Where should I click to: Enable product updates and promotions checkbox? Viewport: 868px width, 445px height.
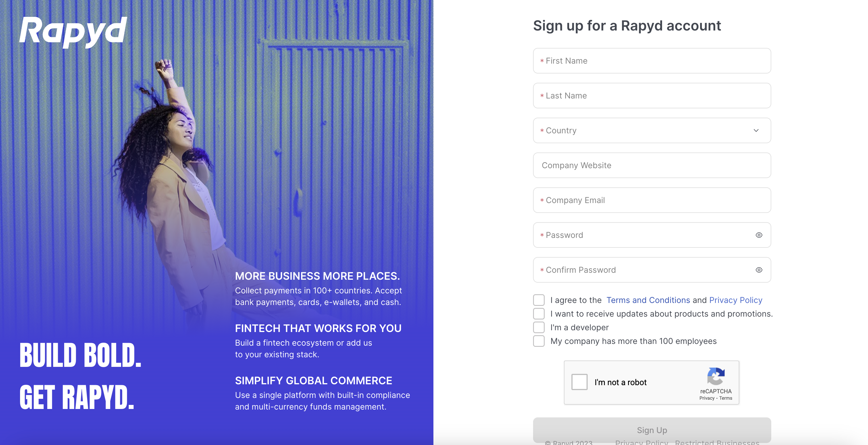pos(539,314)
